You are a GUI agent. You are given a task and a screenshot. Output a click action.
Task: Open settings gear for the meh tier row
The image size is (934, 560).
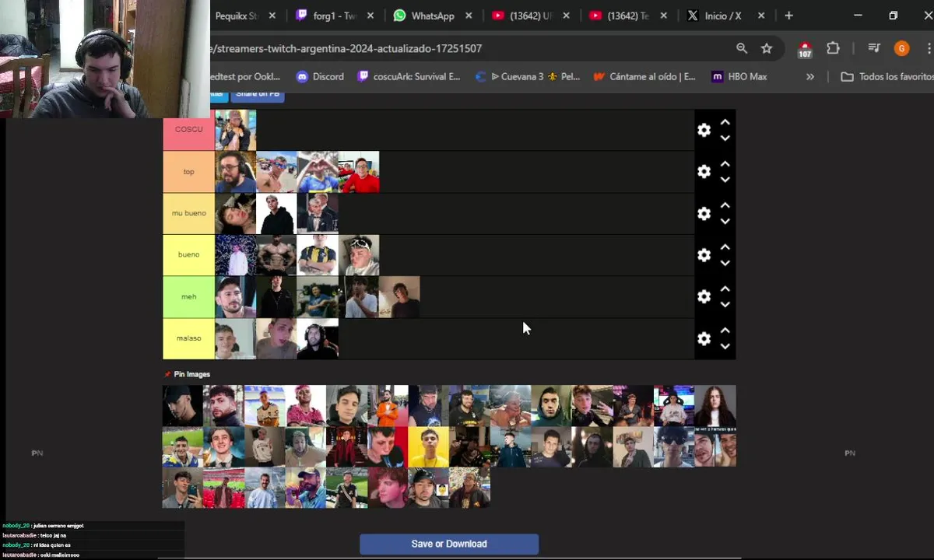(704, 297)
